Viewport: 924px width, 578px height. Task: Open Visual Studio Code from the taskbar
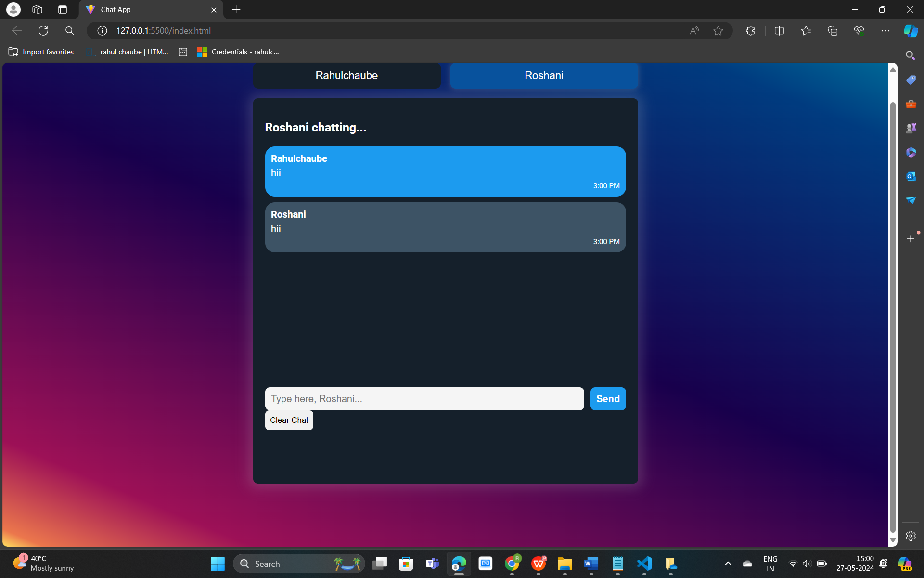(x=644, y=564)
